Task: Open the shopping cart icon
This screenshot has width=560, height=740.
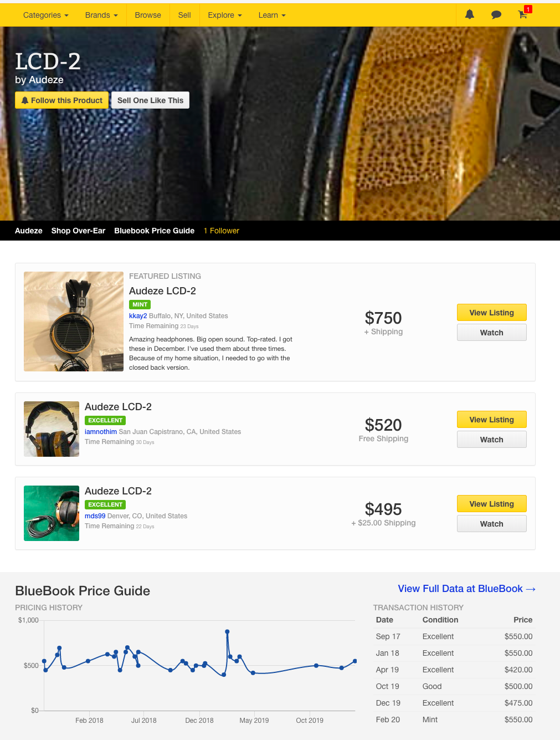Action: pos(523,14)
